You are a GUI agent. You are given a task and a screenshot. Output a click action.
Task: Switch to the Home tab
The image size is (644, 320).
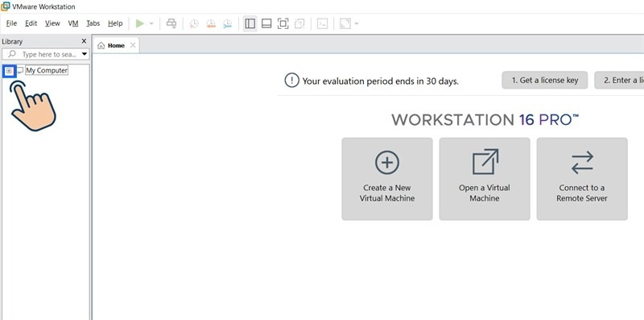[116, 46]
